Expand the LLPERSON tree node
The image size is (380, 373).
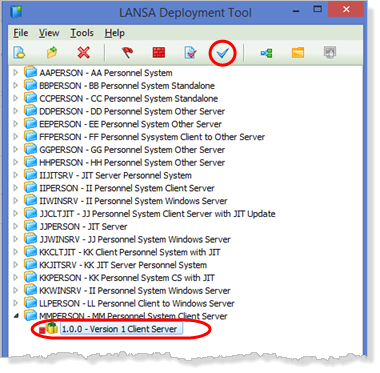[x=16, y=303]
